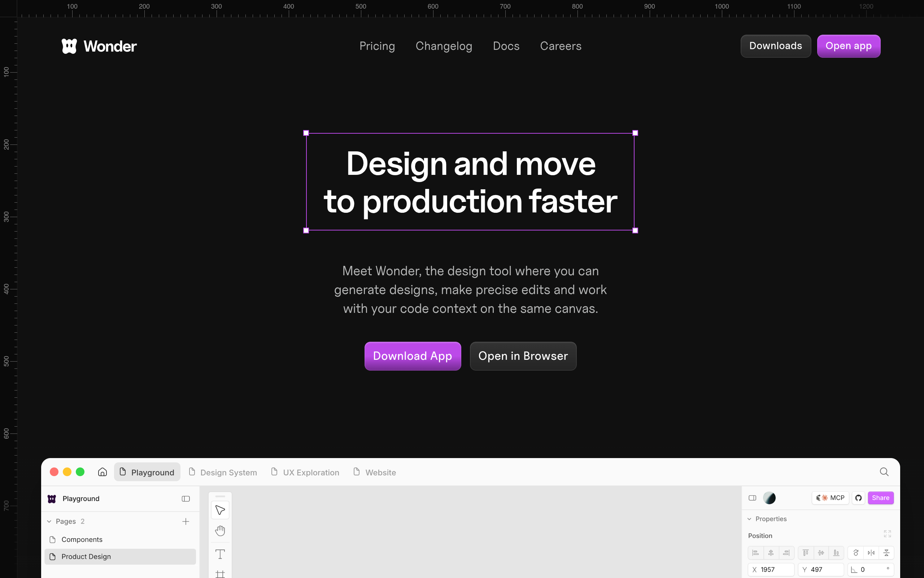Flip horizontally with mirror icon
924x578 pixels.
(x=871, y=552)
